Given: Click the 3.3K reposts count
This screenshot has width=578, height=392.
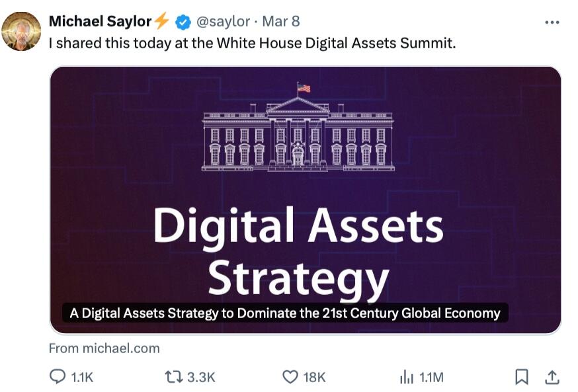Looking at the screenshot, I should click(201, 377).
